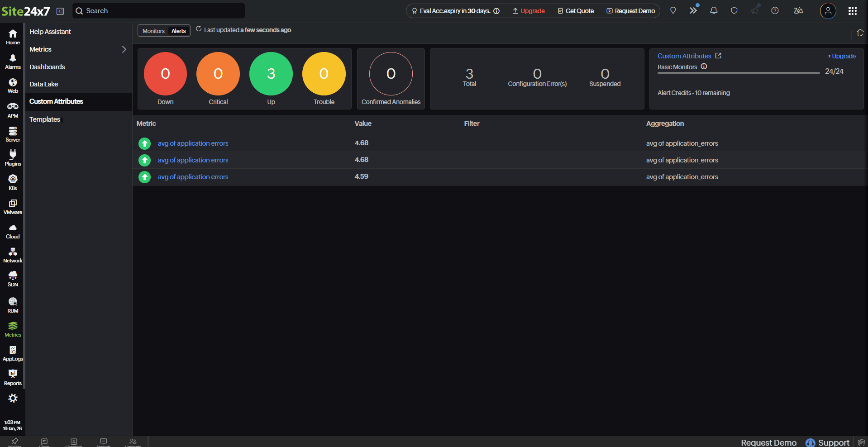Open the Alarms section in sidebar
Screen dimensions: 868x447
coord(13,62)
